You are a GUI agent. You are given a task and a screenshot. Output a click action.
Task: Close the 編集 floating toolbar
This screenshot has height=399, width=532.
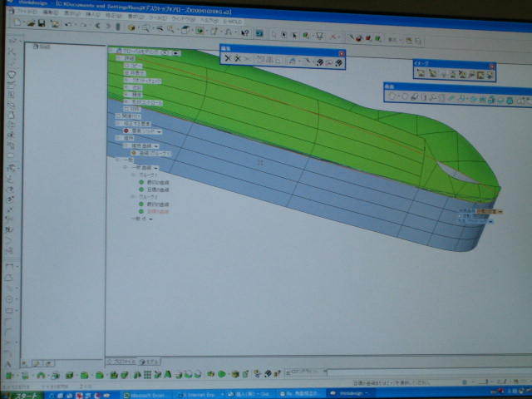[342, 53]
